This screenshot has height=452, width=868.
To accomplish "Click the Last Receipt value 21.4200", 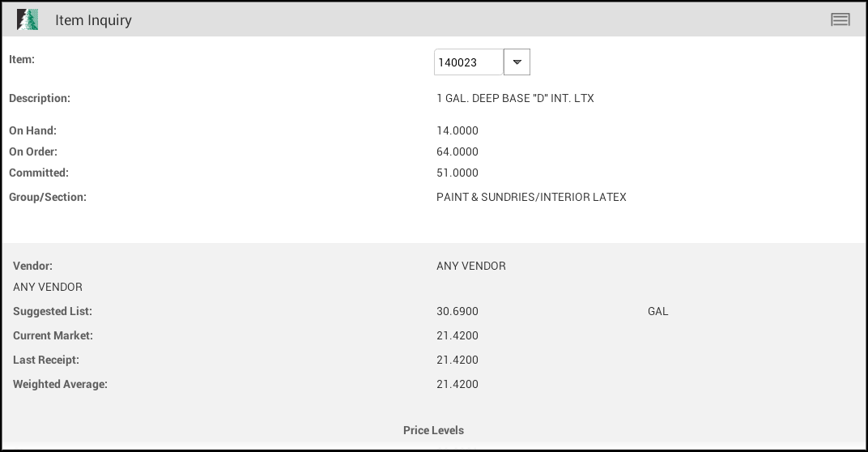I will coord(457,360).
